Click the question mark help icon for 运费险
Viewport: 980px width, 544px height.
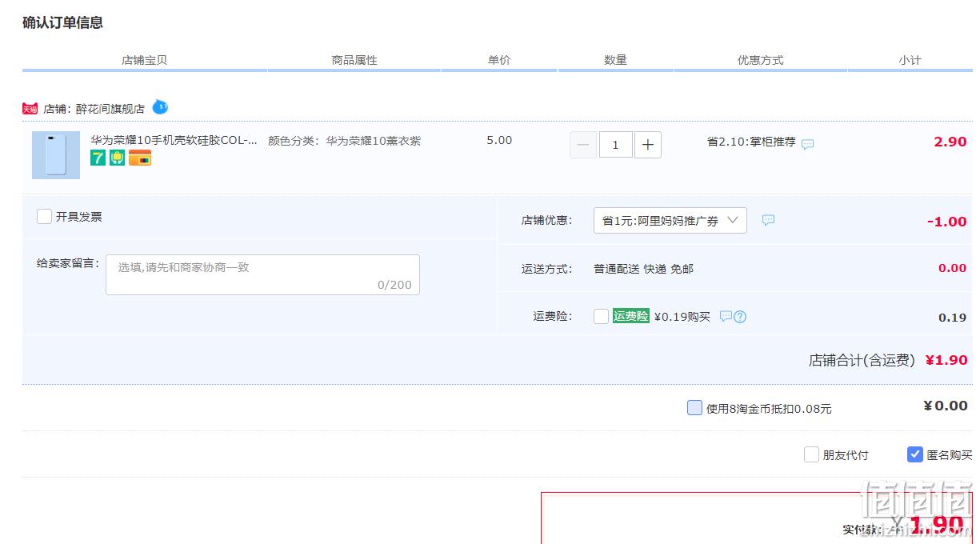pyautogui.click(x=740, y=316)
